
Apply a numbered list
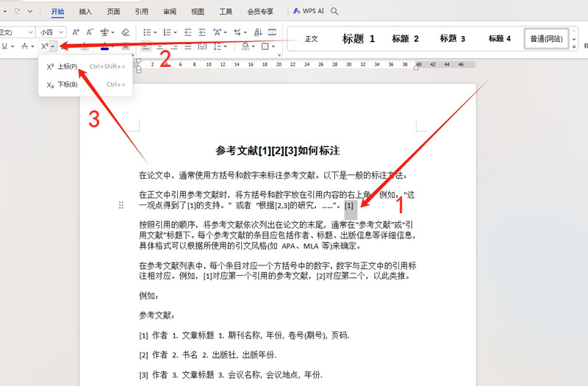tap(167, 32)
